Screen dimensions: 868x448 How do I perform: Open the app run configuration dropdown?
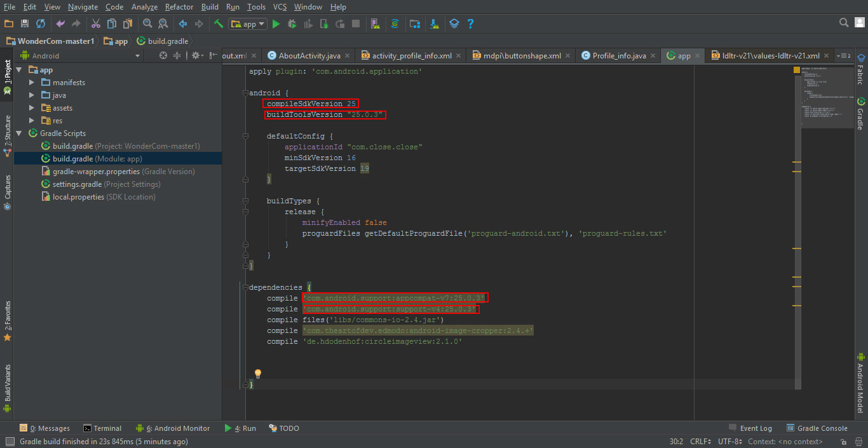click(248, 24)
